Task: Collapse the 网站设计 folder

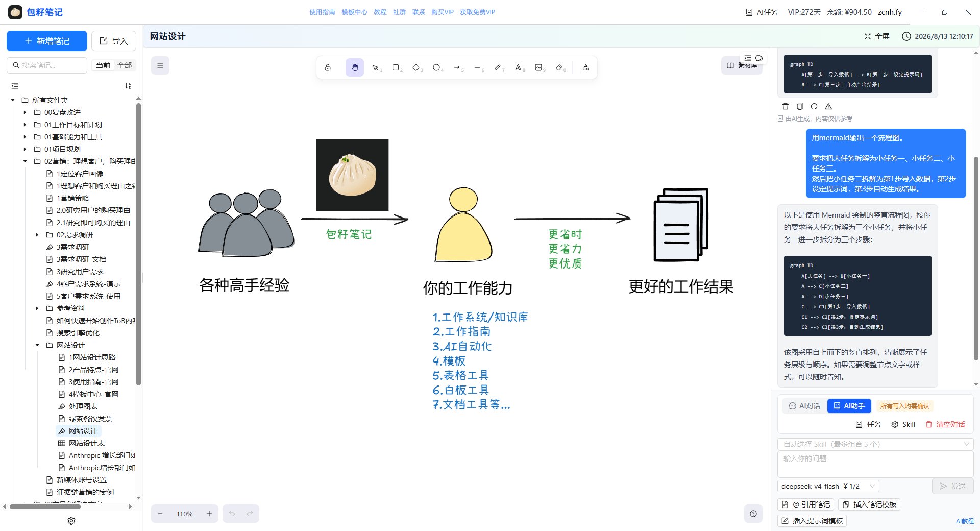Action: point(37,345)
